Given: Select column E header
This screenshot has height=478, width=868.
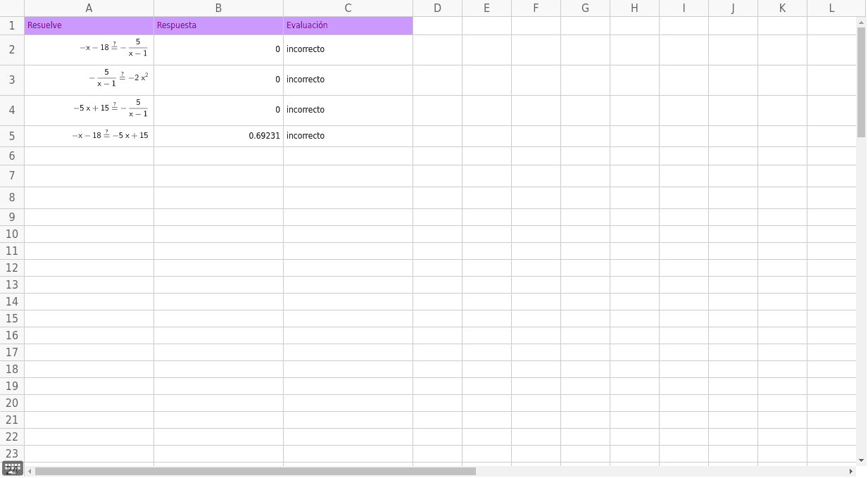Looking at the screenshot, I should click(x=486, y=8).
